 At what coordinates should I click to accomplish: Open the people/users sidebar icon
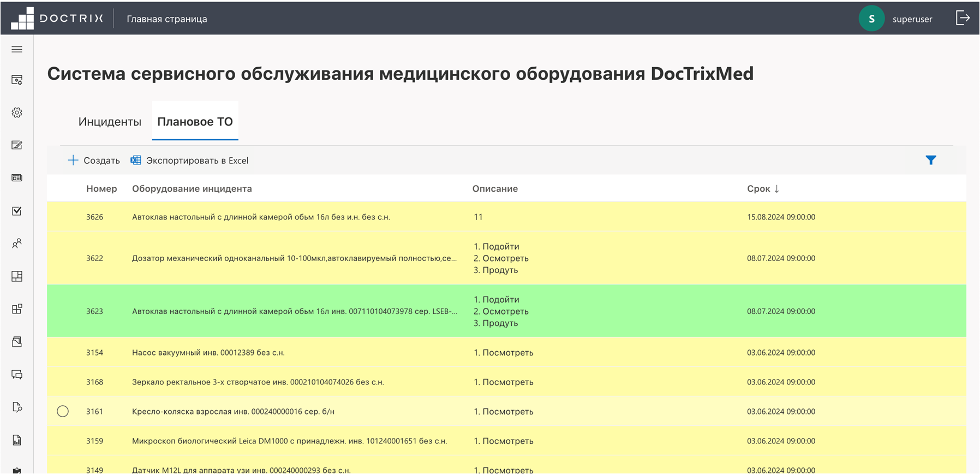point(17,244)
